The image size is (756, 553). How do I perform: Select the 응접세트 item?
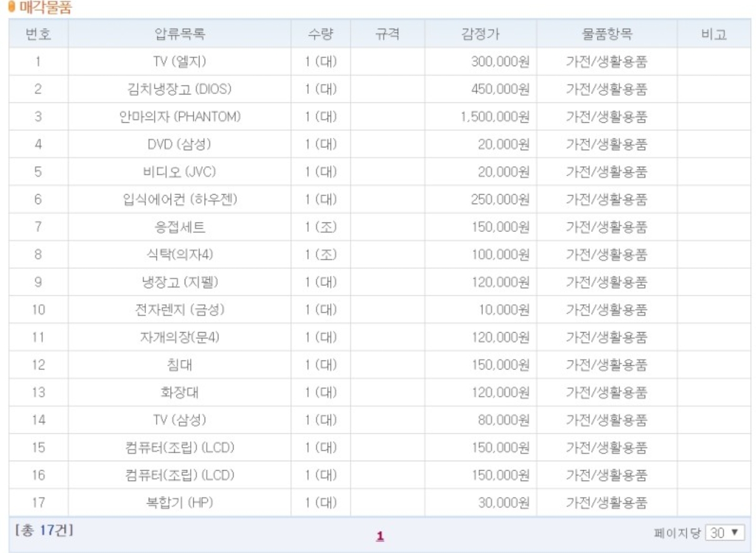(x=180, y=227)
